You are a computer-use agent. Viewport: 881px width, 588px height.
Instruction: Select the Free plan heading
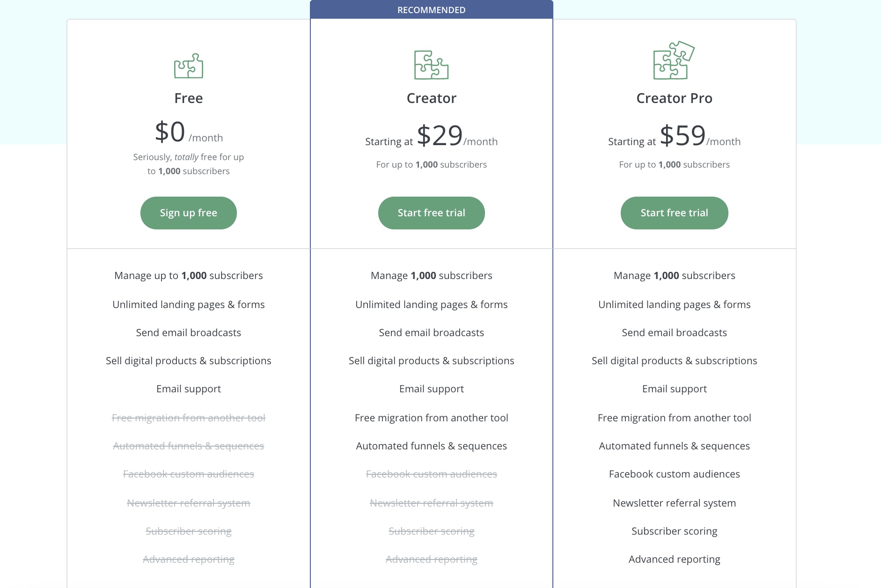(189, 98)
